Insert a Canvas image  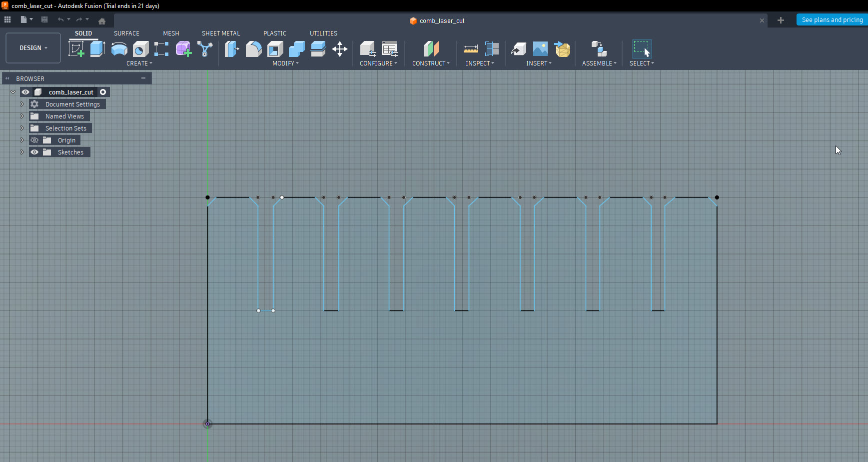pyautogui.click(x=539, y=48)
